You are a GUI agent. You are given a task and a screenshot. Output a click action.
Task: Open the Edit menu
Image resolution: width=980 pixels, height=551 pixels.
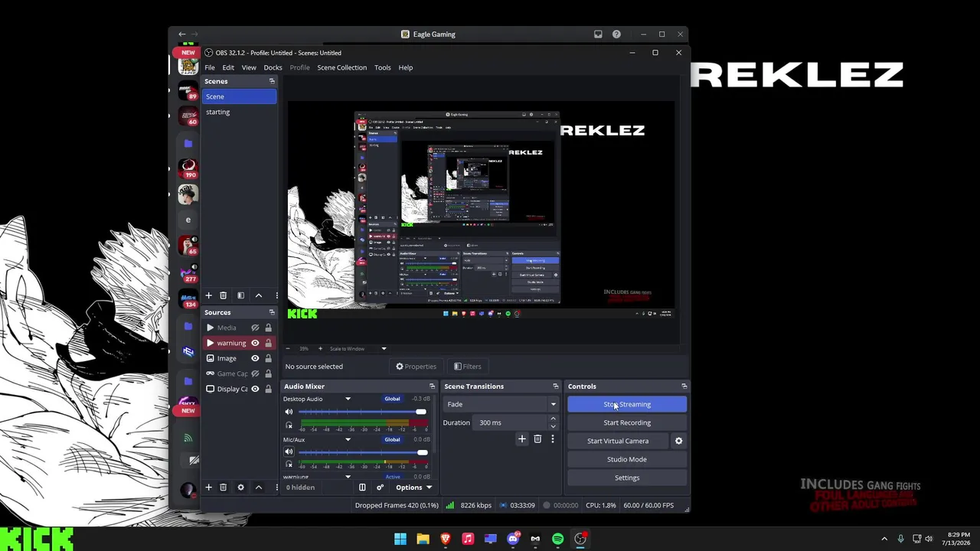(x=228, y=67)
